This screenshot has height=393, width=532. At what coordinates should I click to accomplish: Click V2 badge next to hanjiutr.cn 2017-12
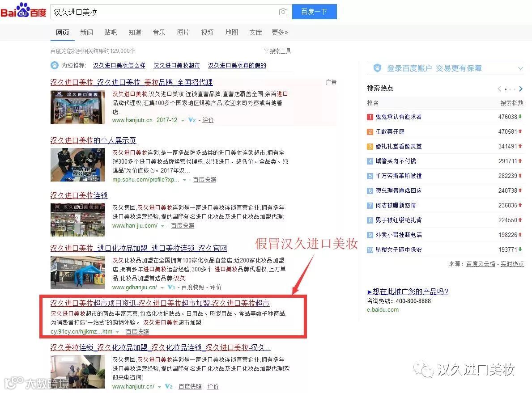point(192,120)
